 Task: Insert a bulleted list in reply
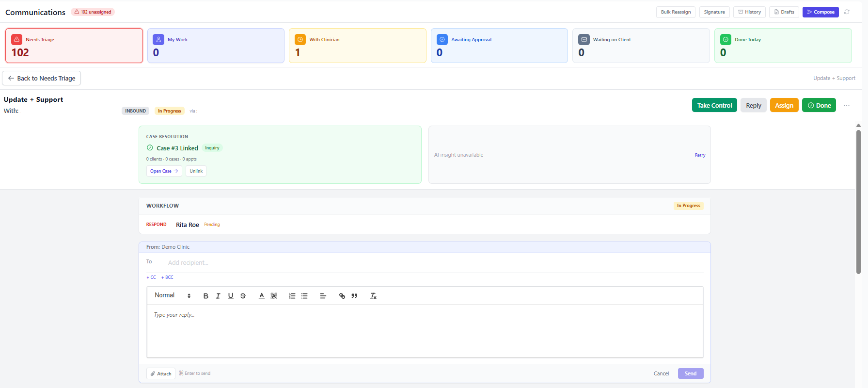pos(304,296)
